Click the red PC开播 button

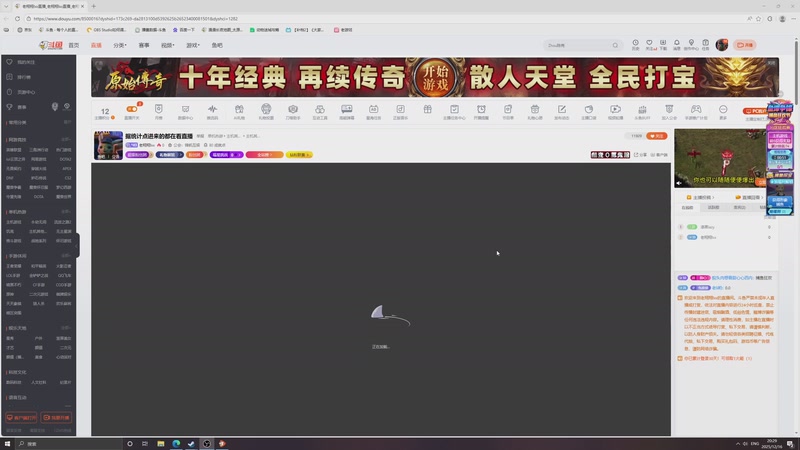pyautogui.click(x=755, y=111)
